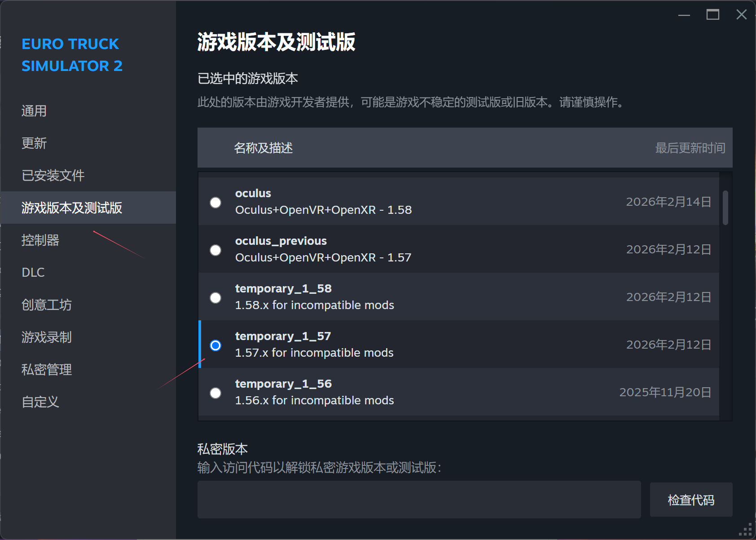Open the 游戏录制 section
The height and width of the screenshot is (540, 756).
click(x=46, y=337)
